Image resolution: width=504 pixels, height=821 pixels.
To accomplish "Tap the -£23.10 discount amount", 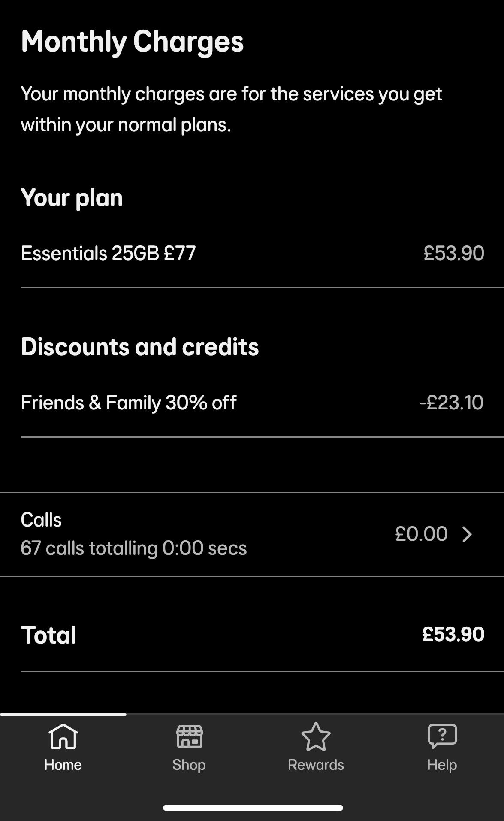I will point(451,403).
